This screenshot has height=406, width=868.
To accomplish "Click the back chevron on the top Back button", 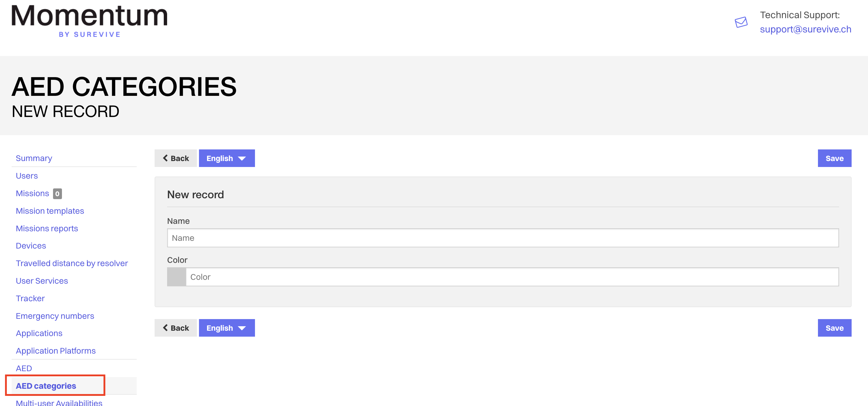I will pos(165,158).
